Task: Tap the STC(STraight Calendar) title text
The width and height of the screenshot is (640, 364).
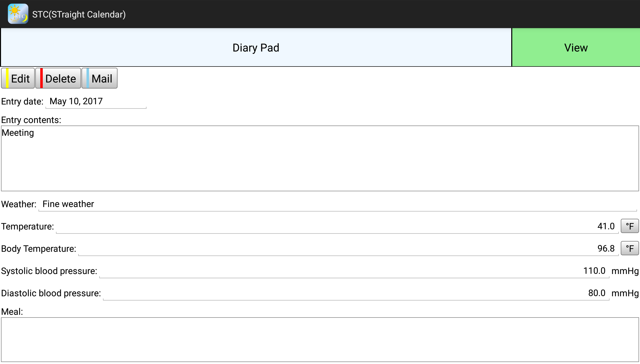Action: tap(79, 14)
